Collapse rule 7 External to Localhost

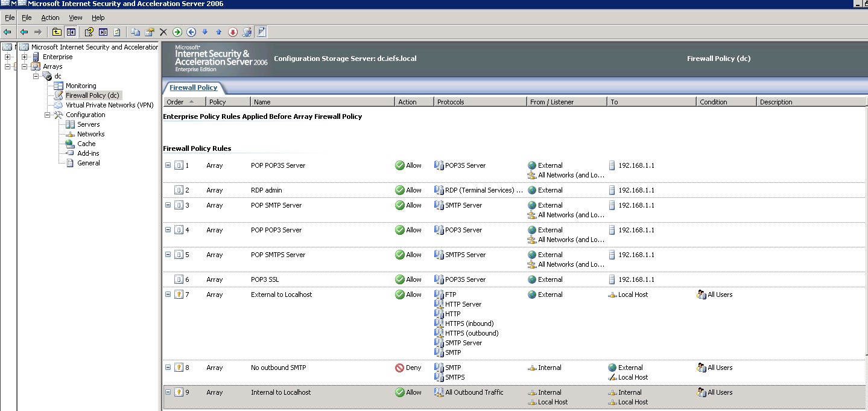pyautogui.click(x=168, y=295)
